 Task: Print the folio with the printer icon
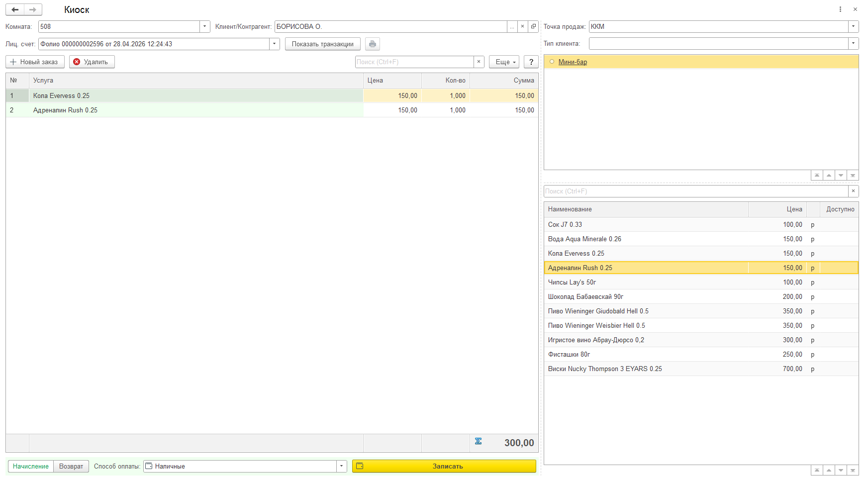pyautogui.click(x=373, y=44)
